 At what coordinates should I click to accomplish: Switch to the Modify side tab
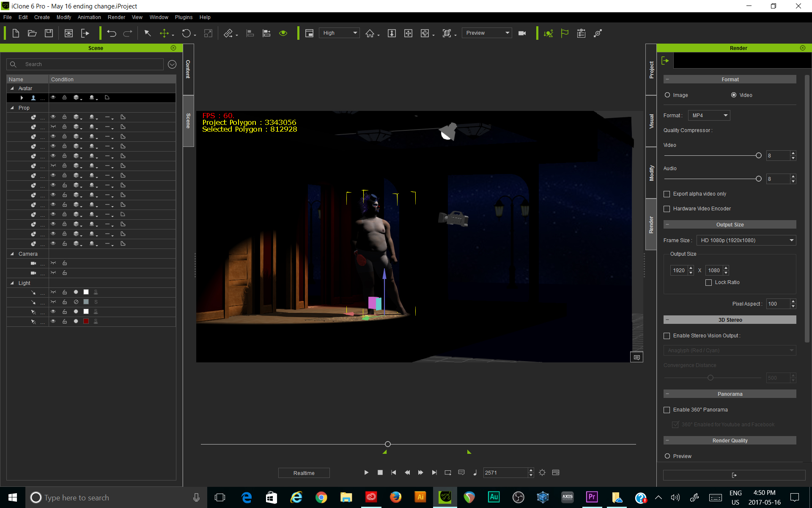pos(651,173)
